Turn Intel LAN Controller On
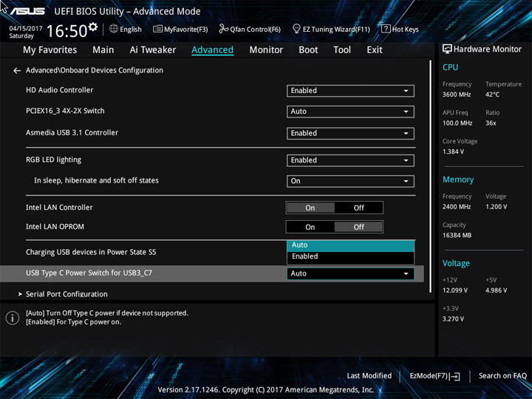532x399 pixels. 310,208
